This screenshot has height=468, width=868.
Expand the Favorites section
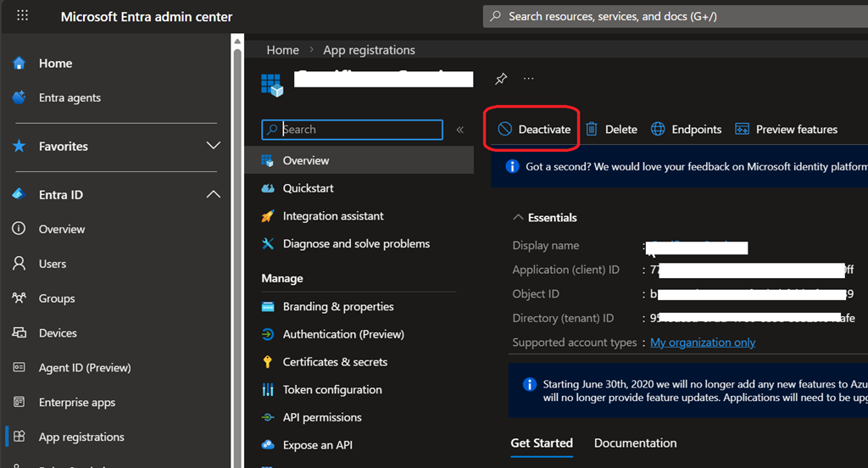[x=213, y=146]
